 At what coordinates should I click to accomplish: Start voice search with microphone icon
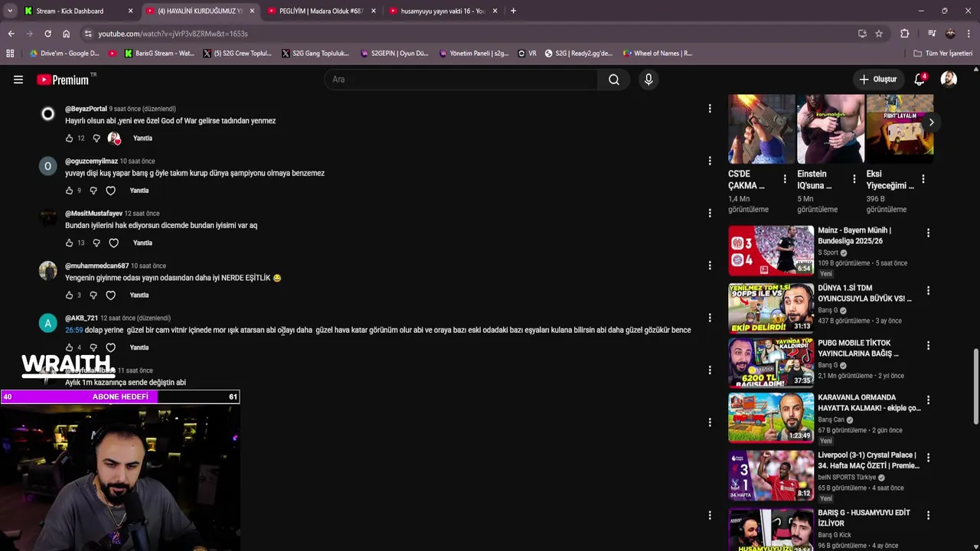[648, 80]
